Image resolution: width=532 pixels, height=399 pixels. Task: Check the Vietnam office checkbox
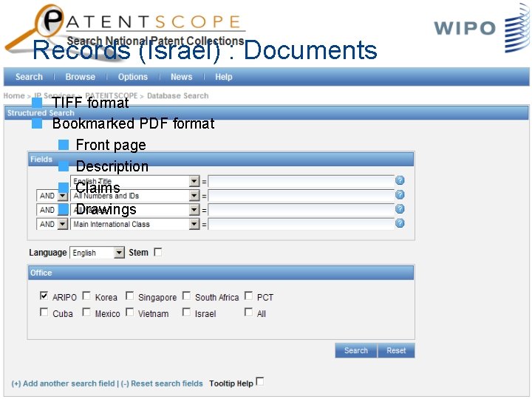[x=129, y=312]
